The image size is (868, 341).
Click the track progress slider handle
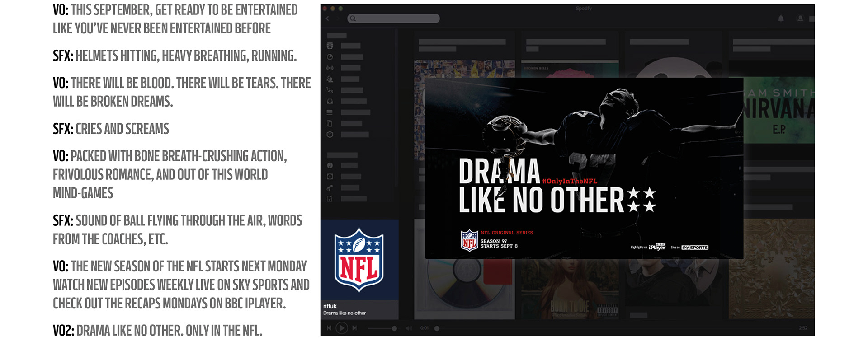coord(437,328)
